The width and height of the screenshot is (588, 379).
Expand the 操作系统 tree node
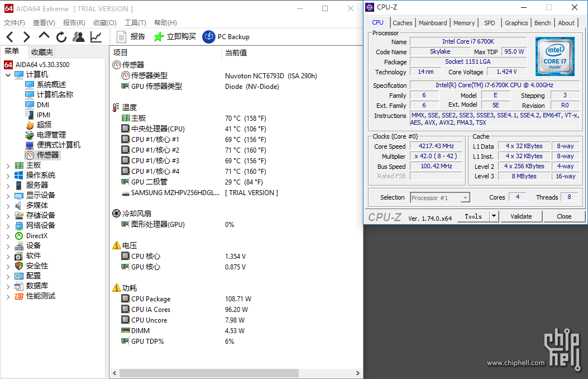[8, 175]
